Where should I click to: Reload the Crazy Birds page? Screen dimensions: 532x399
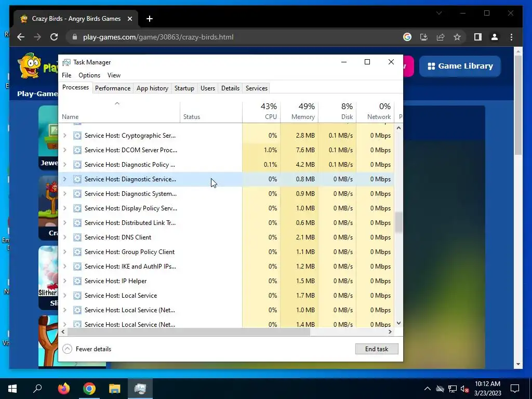[54, 37]
